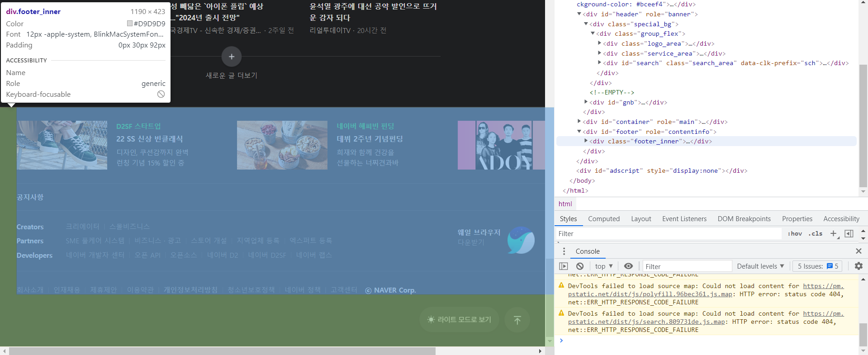The width and height of the screenshot is (868, 355).
Task: Click 22 SS 신상 빈클레식 title
Action: pyautogui.click(x=150, y=139)
